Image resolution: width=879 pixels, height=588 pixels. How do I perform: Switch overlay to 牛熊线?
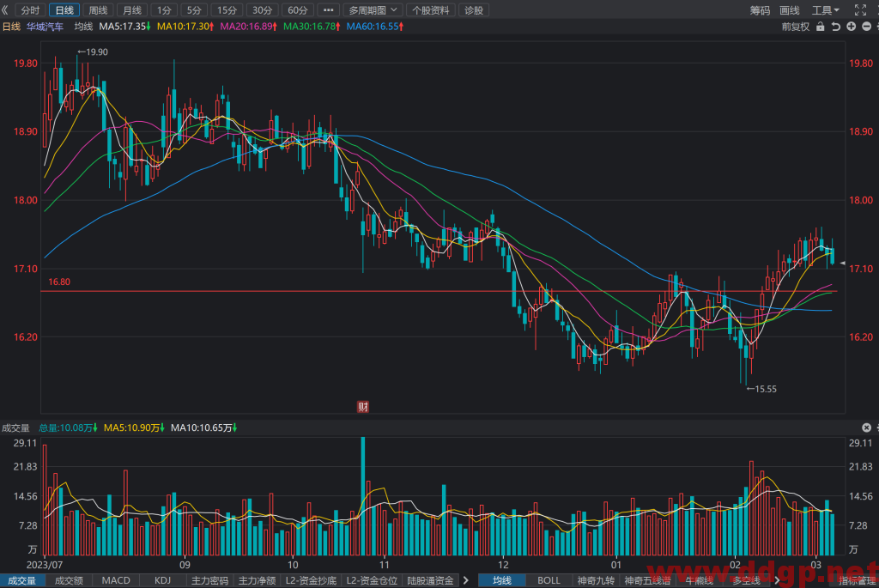click(699, 581)
